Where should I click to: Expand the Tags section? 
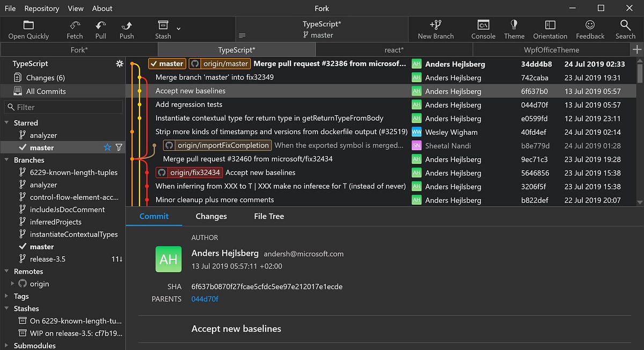coord(6,296)
